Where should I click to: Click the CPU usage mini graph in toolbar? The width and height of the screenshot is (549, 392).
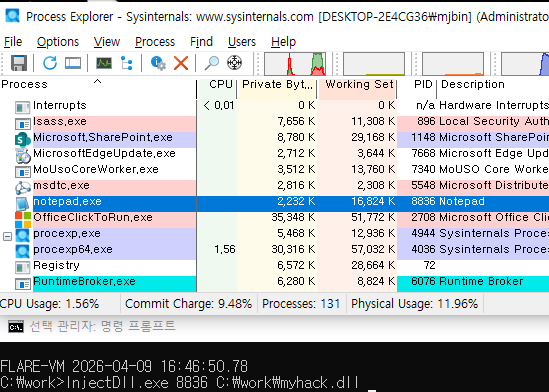click(x=295, y=64)
